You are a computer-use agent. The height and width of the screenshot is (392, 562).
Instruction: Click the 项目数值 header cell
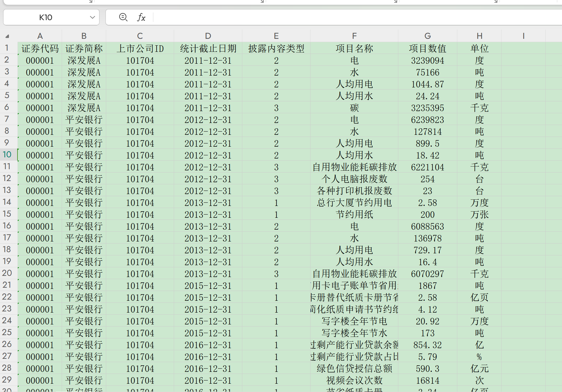pyautogui.click(x=428, y=48)
